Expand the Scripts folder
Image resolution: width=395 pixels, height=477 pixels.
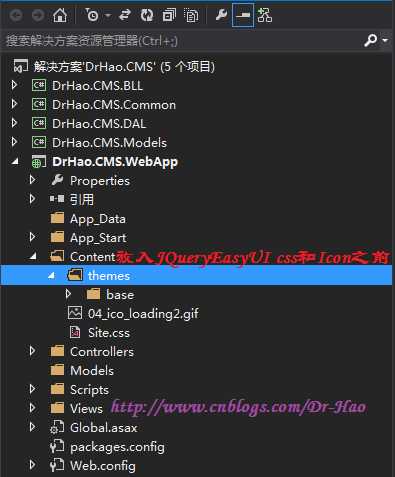(32, 389)
